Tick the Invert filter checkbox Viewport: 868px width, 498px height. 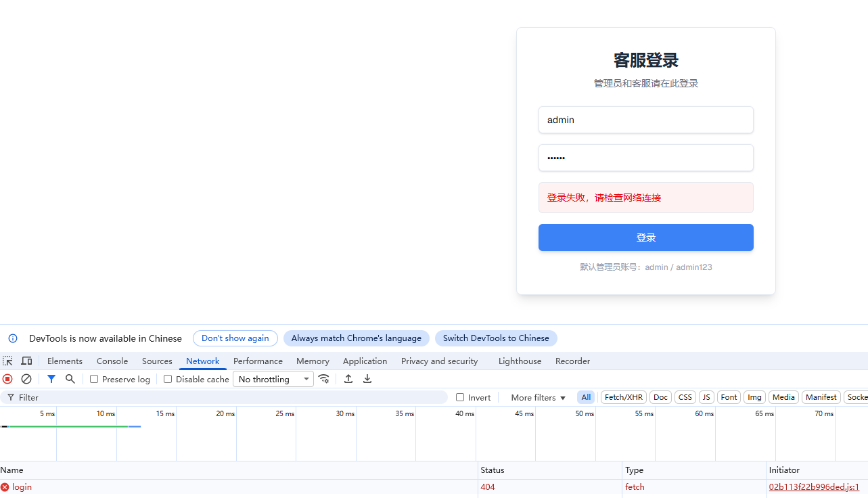[x=460, y=397]
